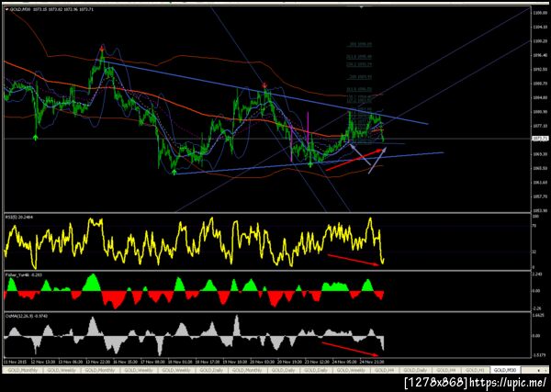
Task: Click the 1057.70 price level on the axis
Action: tap(539, 196)
